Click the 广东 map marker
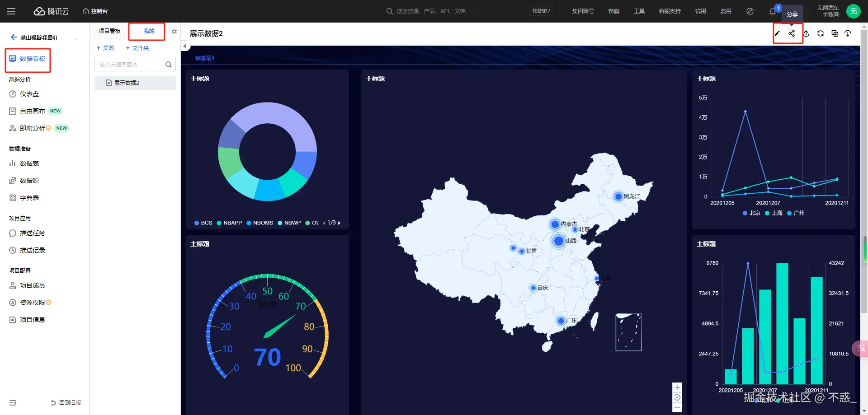 pos(561,321)
